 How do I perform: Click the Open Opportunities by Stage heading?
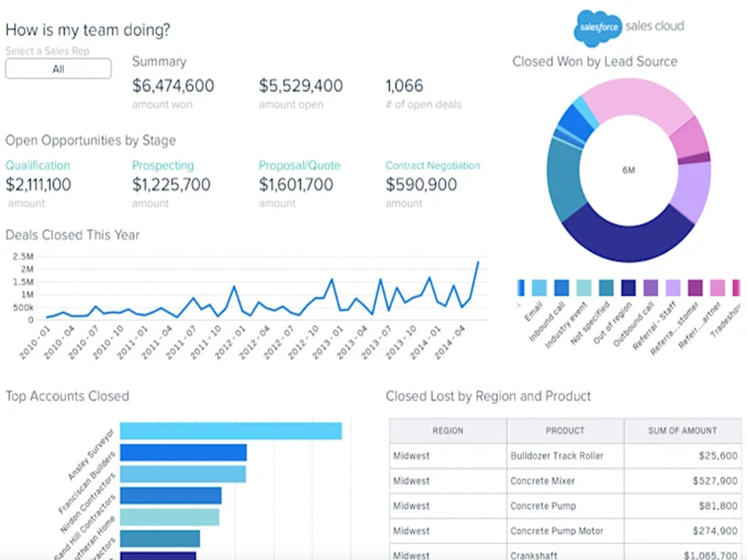[x=90, y=140]
